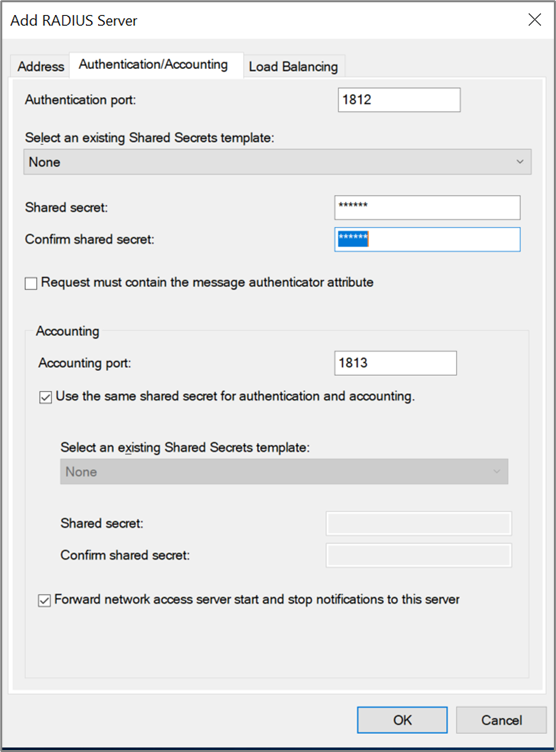556x752 pixels.
Task: Click the Accounting Confirm shared secret field
Action: [x=419, y=555]
